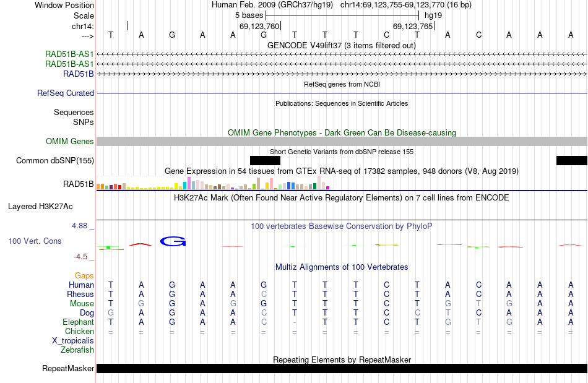Click 'Short Genetic Variants from dbSNP release 155'
Screen dimensions: 588x383
pyautogui.click(x=342, y=152)
